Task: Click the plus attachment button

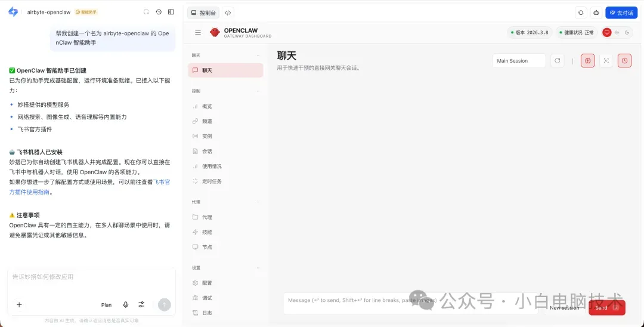Action: 19,304
